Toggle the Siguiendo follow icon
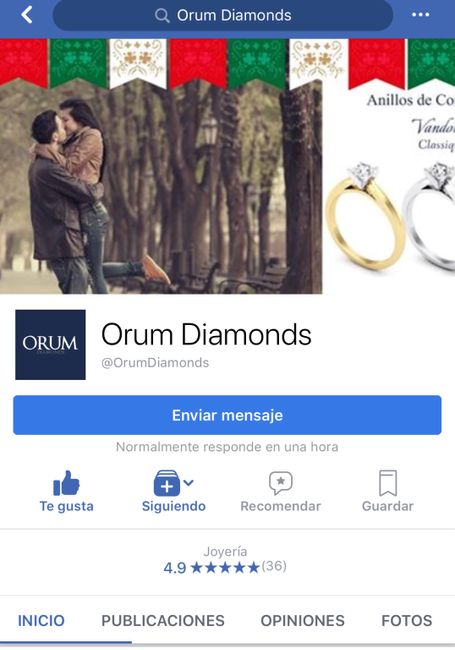This screenshot has width=455, height=650. coord(167,483)
